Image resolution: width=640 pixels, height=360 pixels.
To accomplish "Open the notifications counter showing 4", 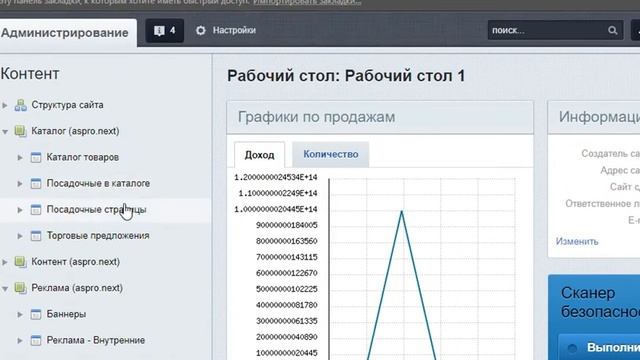I will (165, 31).
